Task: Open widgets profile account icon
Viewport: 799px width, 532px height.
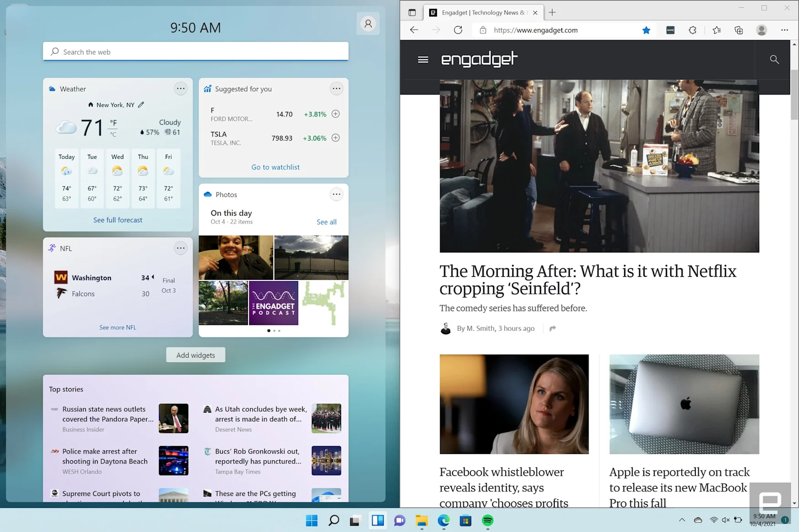Action: (368, 24)
